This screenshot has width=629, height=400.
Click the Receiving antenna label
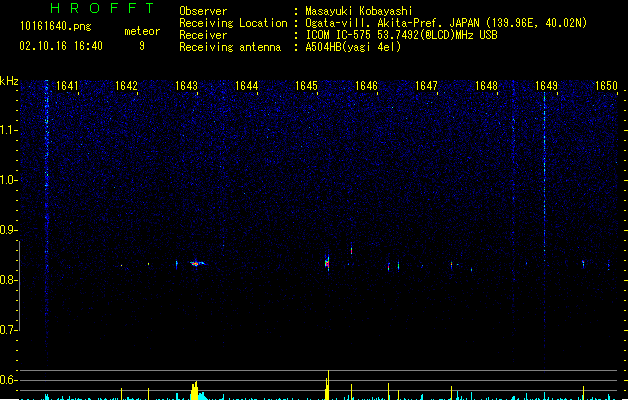(x=230, y=47)
